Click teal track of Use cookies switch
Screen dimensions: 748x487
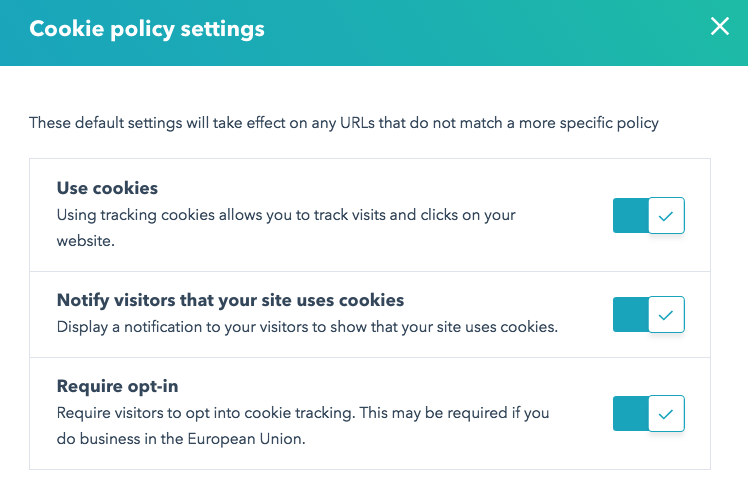click(x=630, y=215)
